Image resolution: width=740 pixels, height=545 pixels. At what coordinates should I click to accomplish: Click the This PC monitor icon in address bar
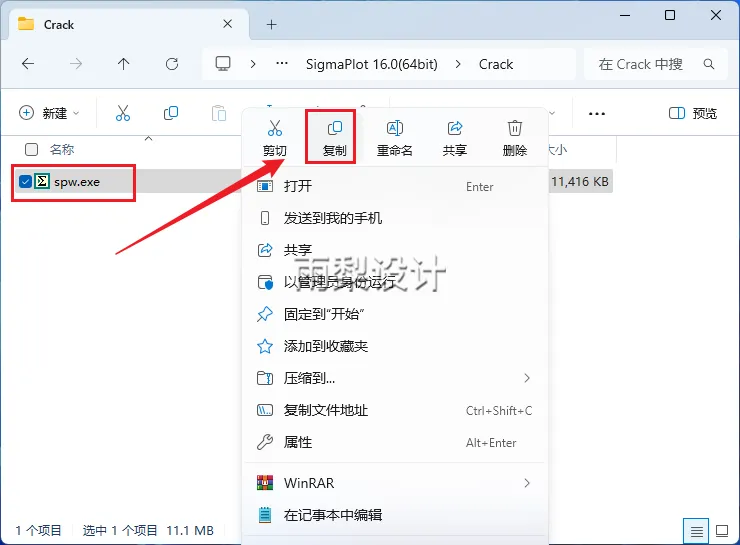click(x=223, y=64)
